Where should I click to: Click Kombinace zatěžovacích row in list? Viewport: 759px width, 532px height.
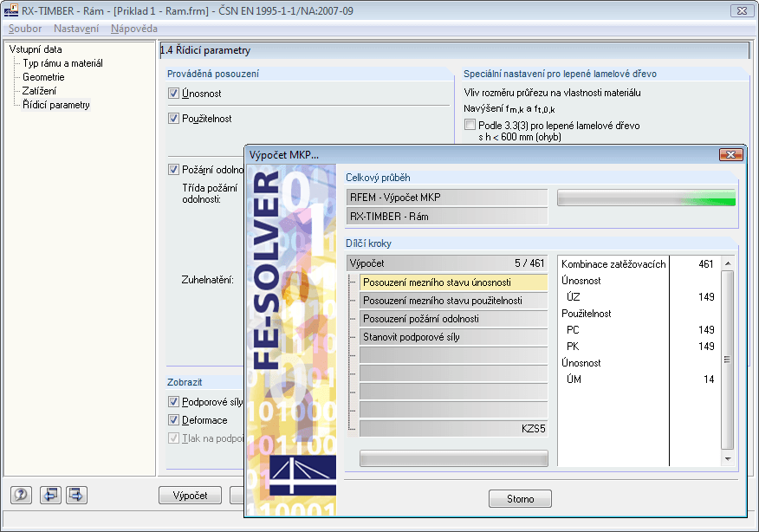pyautogui.click(x=638, y=264)
